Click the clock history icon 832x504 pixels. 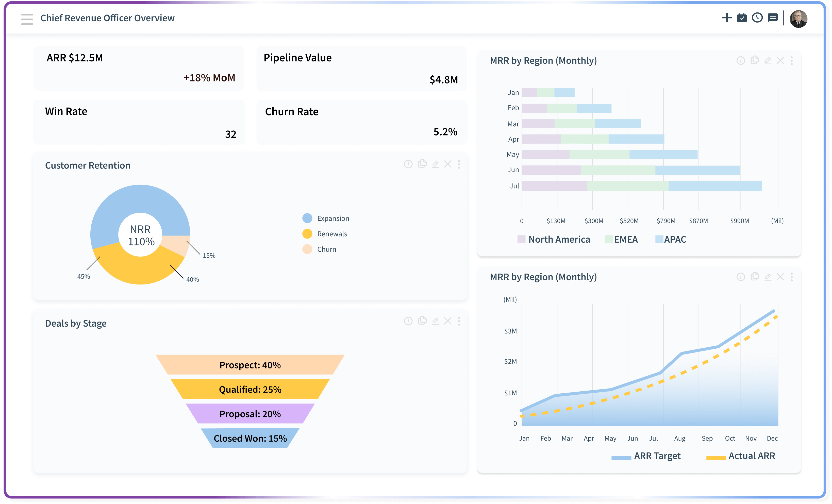pos(757,18)
